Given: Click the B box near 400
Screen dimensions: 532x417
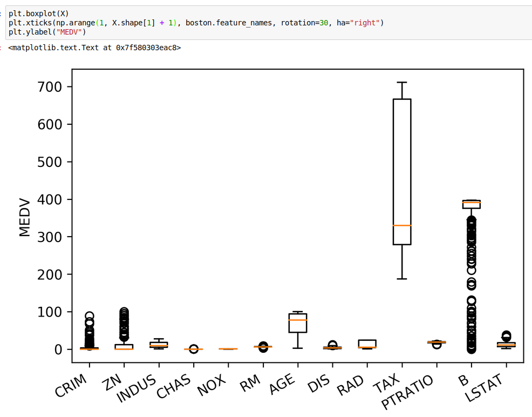Looking at the screenshot, I should point(472,204).
